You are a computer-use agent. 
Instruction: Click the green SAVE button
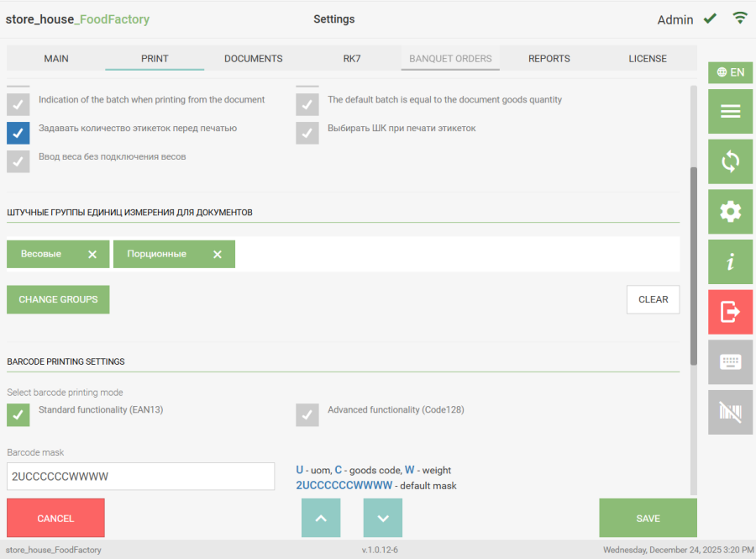pos(648,519)
